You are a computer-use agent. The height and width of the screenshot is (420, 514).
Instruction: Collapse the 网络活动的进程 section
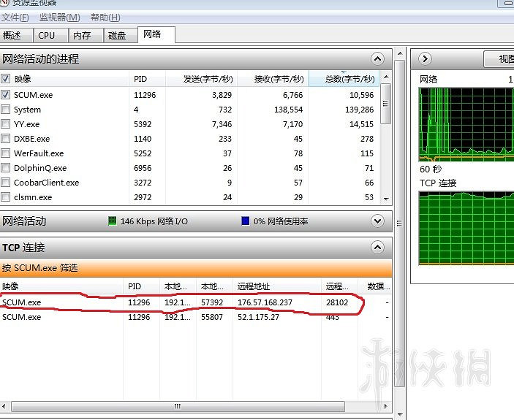coord(377,59)
